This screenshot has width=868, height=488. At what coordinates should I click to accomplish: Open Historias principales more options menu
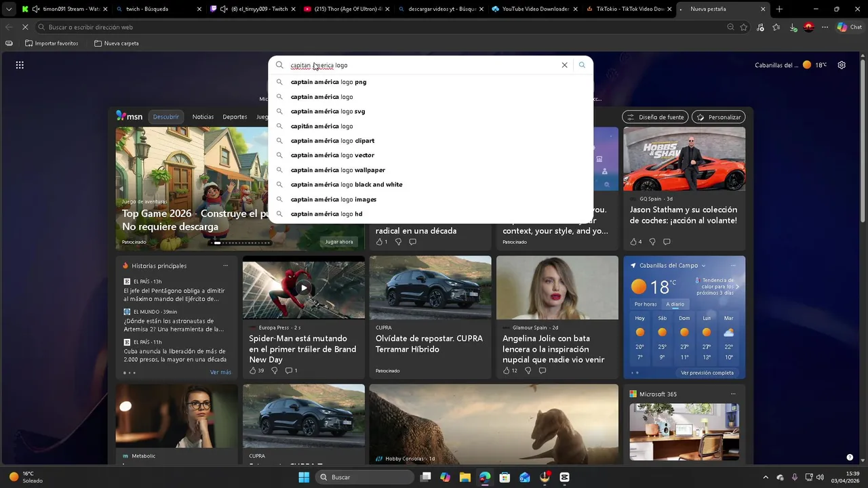click(x=225, y=266)
